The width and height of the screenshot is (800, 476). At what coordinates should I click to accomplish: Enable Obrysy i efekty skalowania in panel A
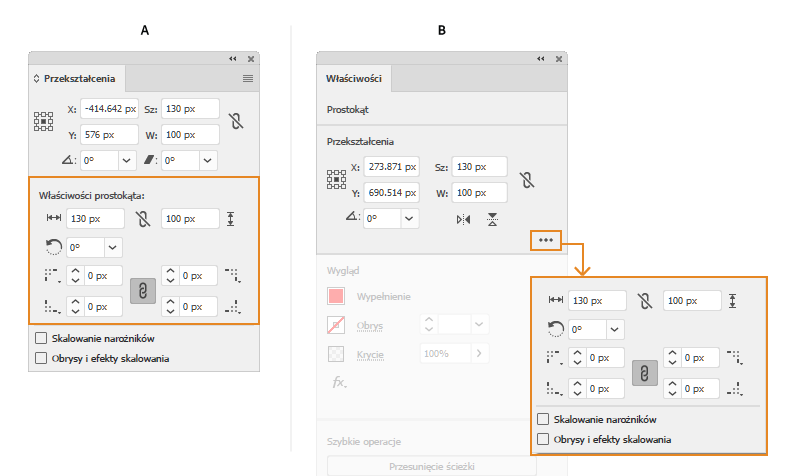pos(41,357)
